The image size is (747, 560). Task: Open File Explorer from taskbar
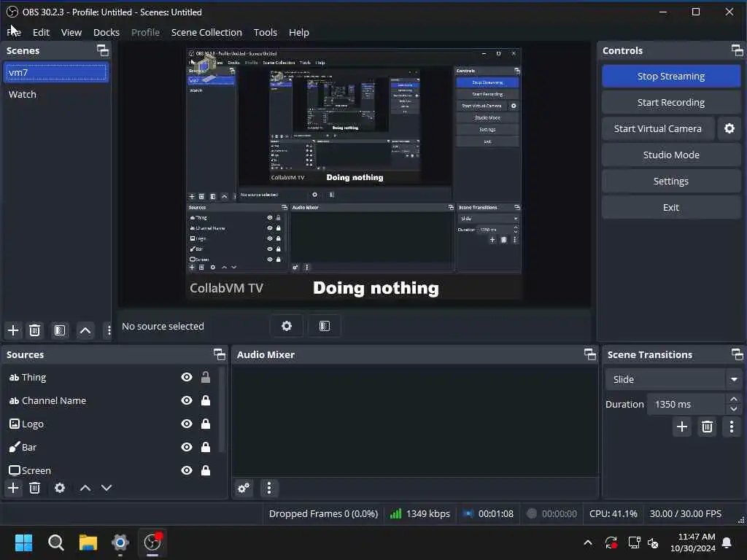coord(88,542)
